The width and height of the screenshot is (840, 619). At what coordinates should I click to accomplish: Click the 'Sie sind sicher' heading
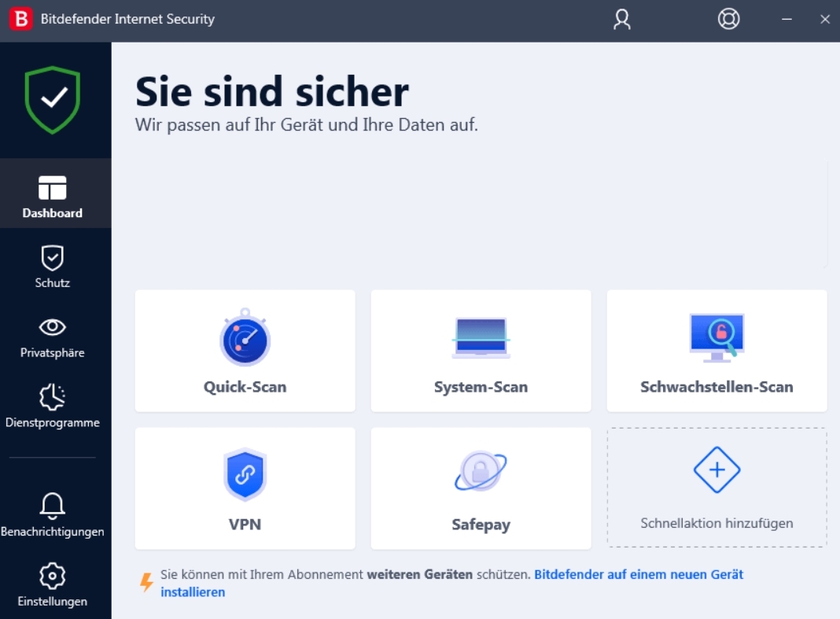272,91
